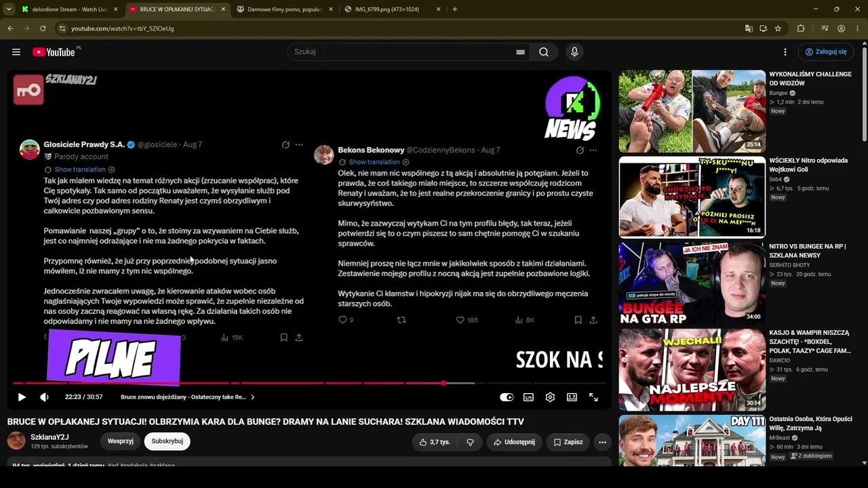868x488 pixels.
Task: Open the SERHITO SHOTY channel name
Action: click(789, 265)
